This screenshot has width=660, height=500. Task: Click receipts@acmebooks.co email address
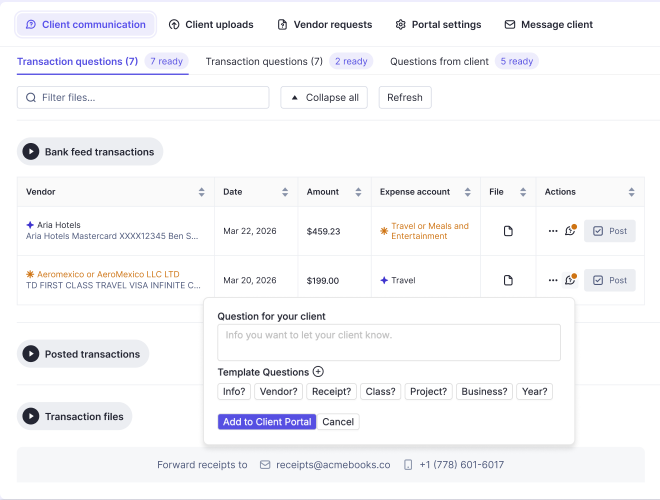pos(333,465)
